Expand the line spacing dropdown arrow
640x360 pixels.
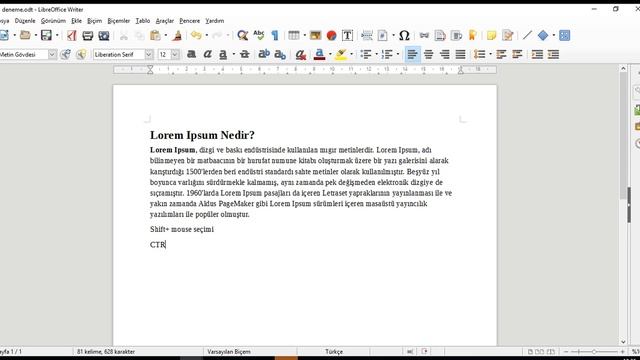point(490,54)
